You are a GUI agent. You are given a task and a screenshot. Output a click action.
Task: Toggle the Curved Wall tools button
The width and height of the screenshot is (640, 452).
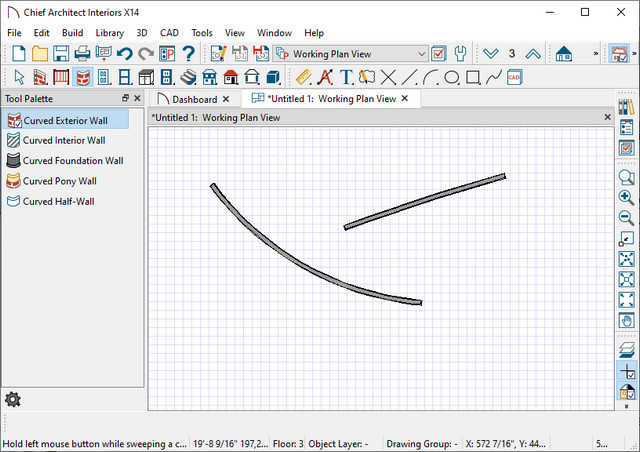(82, 77)
